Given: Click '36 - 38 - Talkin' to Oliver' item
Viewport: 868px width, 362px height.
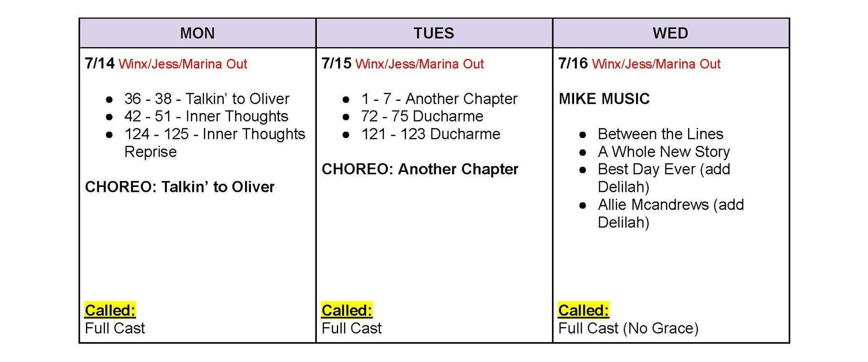Looking at the screenshot, I should click(x=207, y=99).
